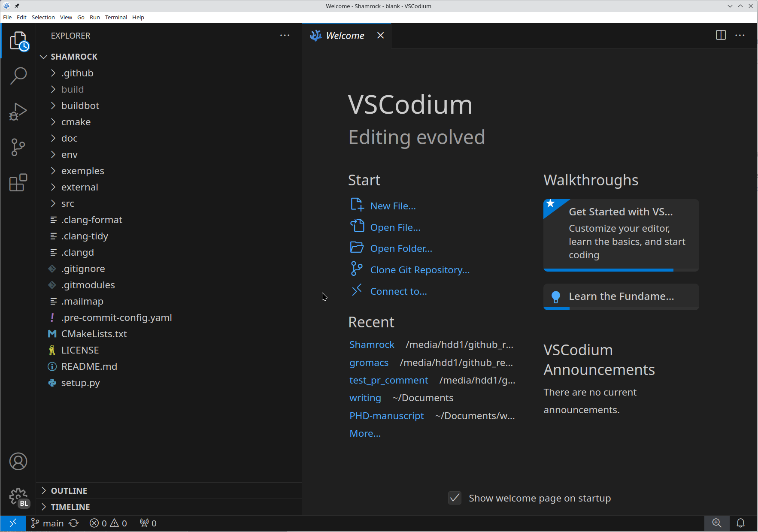Open the Explorer view in activity bar
The image size is (758, 532).
coord(18,41)
